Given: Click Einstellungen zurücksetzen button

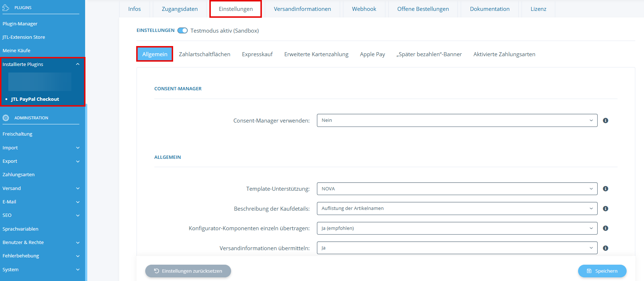Looking at the screenshot, I should 188,271.
